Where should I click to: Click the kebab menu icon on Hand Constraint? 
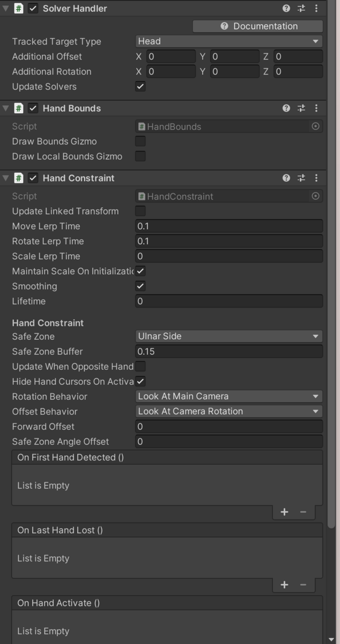(x=316, y=178)
